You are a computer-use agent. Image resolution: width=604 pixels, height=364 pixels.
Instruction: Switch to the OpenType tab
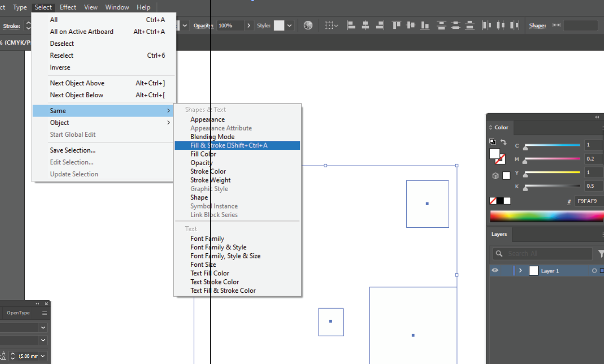pos(18,313)
